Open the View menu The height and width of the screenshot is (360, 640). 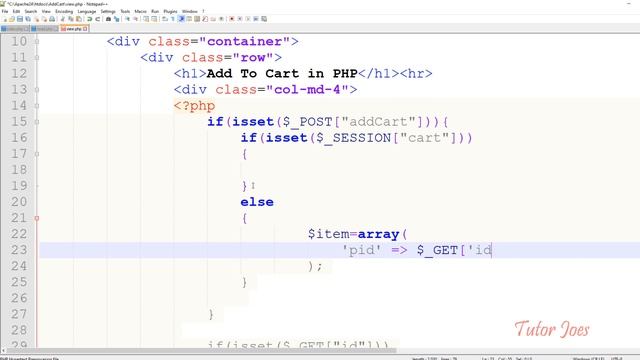pyautogui.click(x=46, y=11)
